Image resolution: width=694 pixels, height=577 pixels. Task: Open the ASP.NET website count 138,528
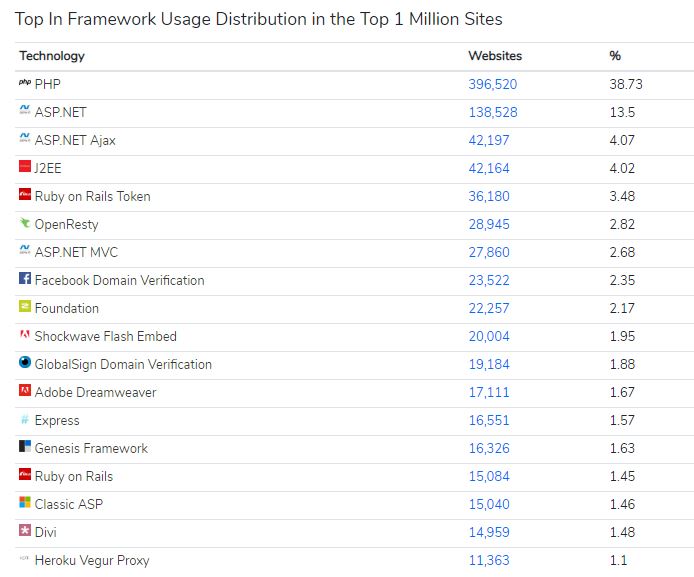click(x=492, y=112)
